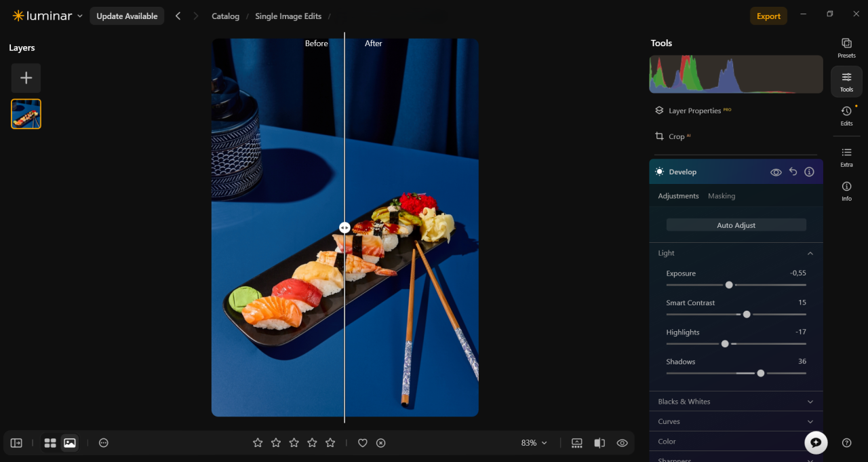868x462 pixels.
Task: Click Shadows value 36
Action: point(802,362)
